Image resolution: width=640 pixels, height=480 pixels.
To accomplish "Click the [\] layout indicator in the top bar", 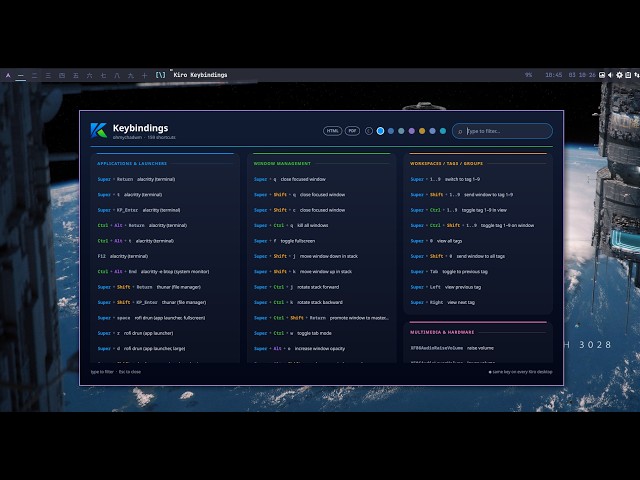I will (x=160, y=75).
